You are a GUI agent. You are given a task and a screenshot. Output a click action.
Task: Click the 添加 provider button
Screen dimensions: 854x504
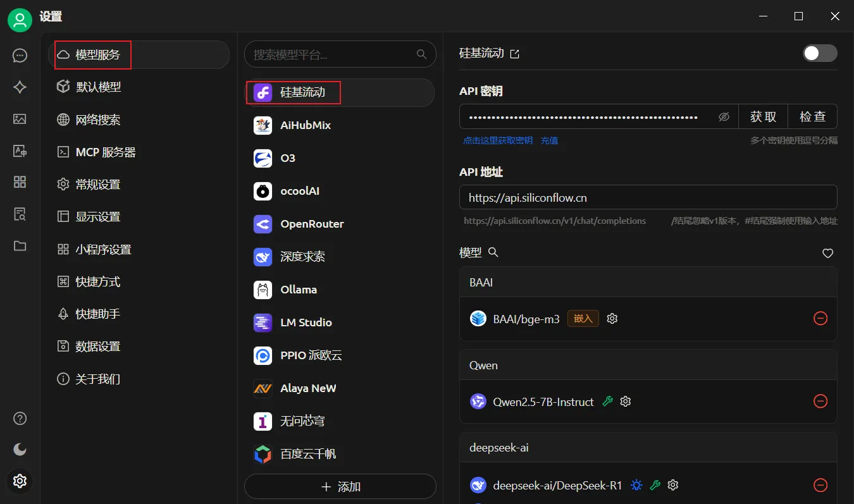click(x=340, y=487)
